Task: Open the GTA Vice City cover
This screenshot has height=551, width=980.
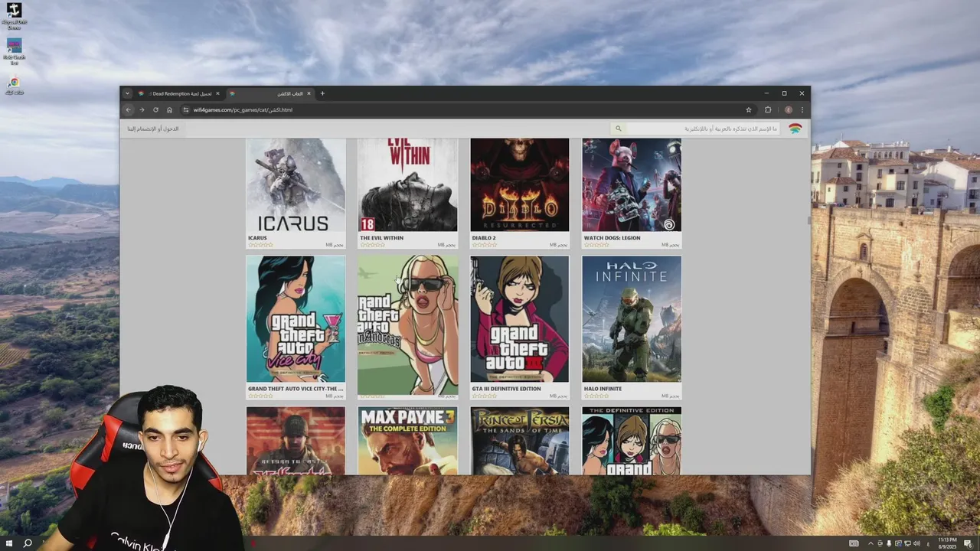Action: tap(296, 319)
